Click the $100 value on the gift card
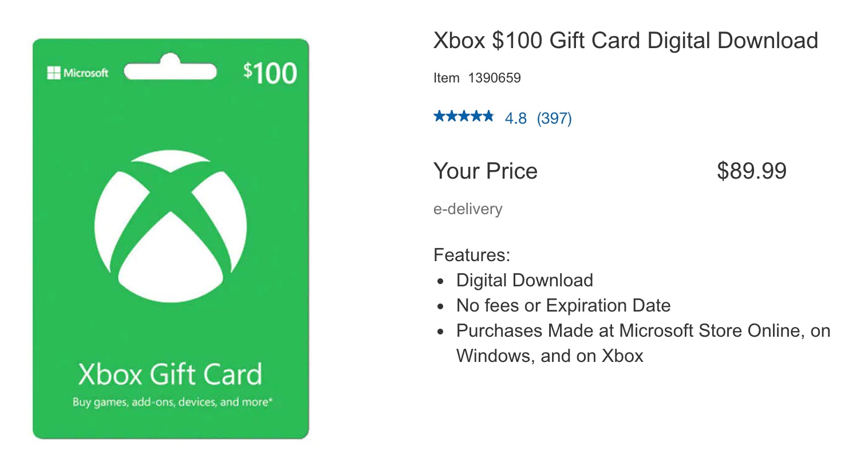The image size is (868, 457). pyautogui.click(x=270, y=73)
